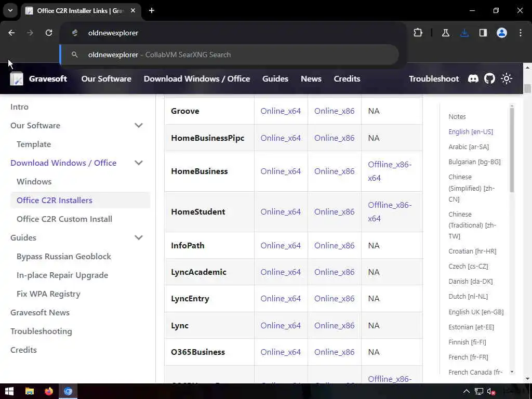
Task: Open Windows sidebar item
Action: click(34, 181)
